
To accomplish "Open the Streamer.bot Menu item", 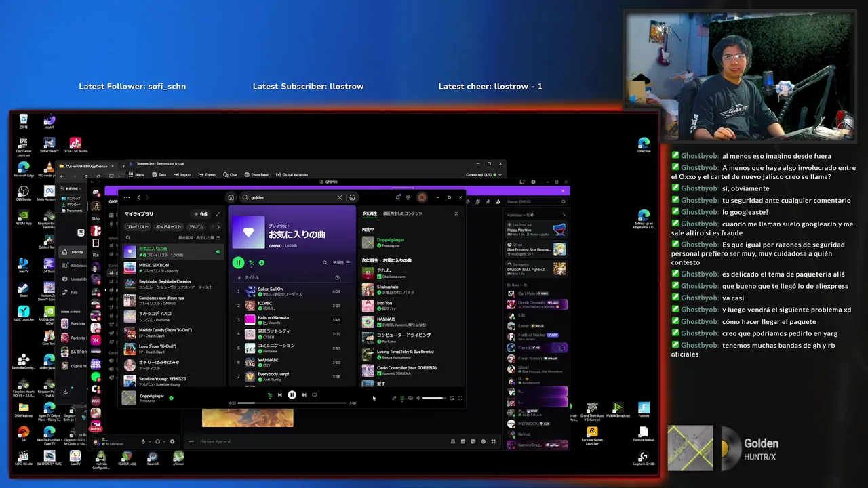I will pyautogui.click(x=137, y=174).
